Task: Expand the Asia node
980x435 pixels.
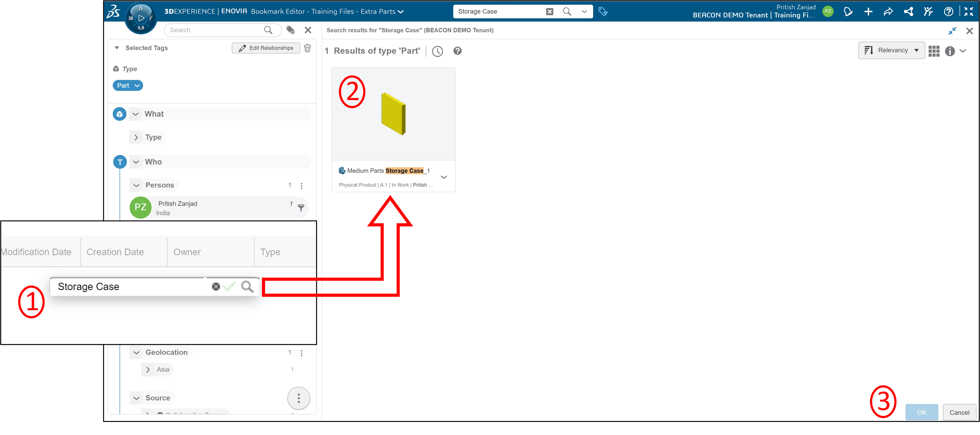Action: tap(148, 370)
